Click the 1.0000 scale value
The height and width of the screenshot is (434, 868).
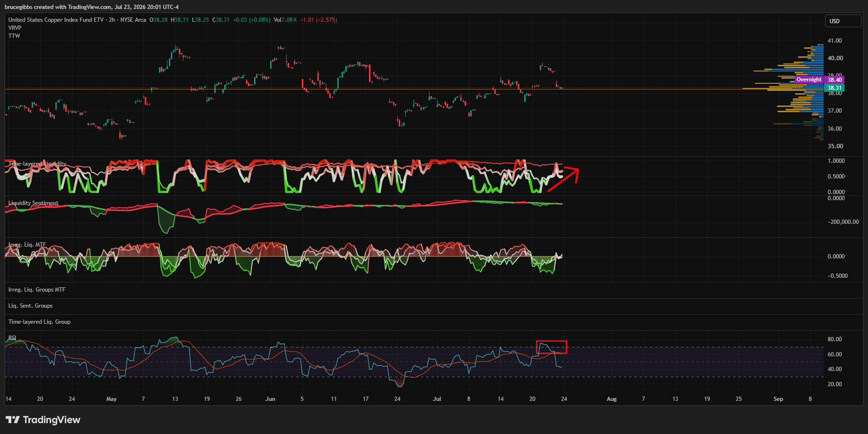pyautogui.click(x=836, y=161)
